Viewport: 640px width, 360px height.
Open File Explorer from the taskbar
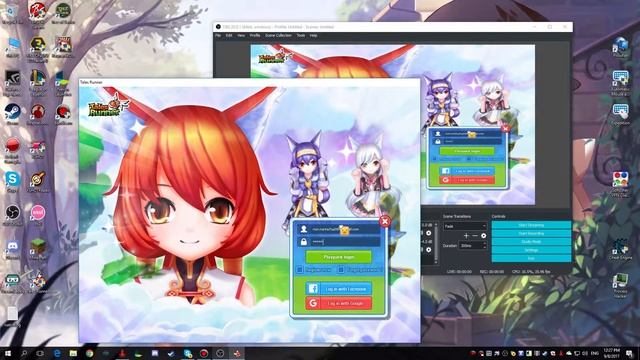click(73, 353)
